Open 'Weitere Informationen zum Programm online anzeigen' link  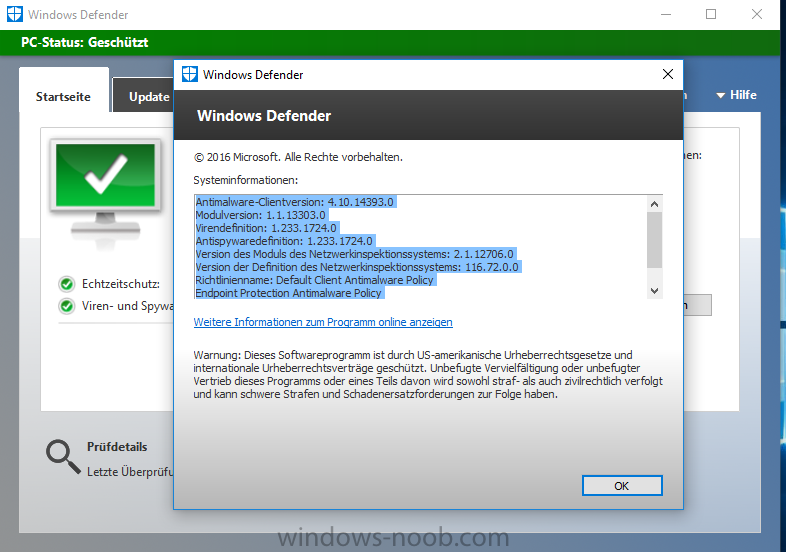pyautogui.click(x=323, y=322)
